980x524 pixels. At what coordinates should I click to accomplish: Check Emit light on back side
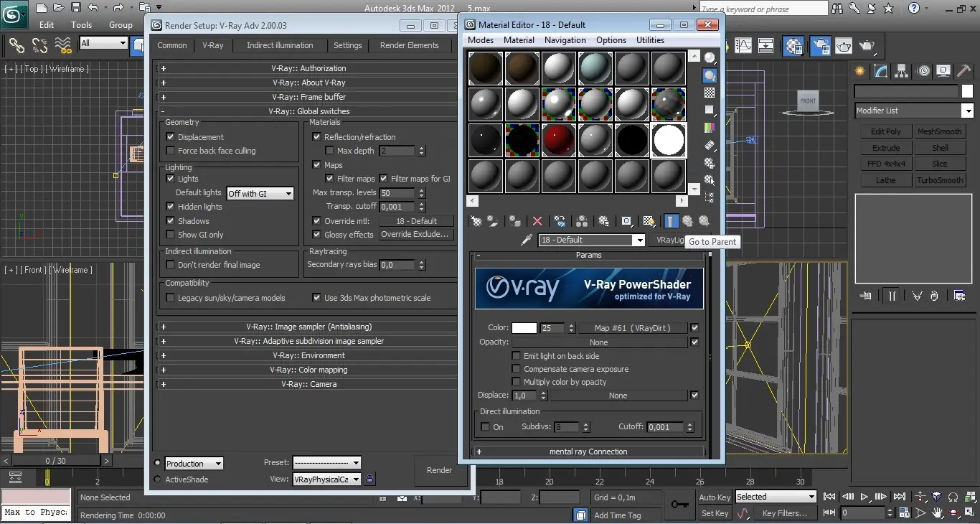[516, 356]
